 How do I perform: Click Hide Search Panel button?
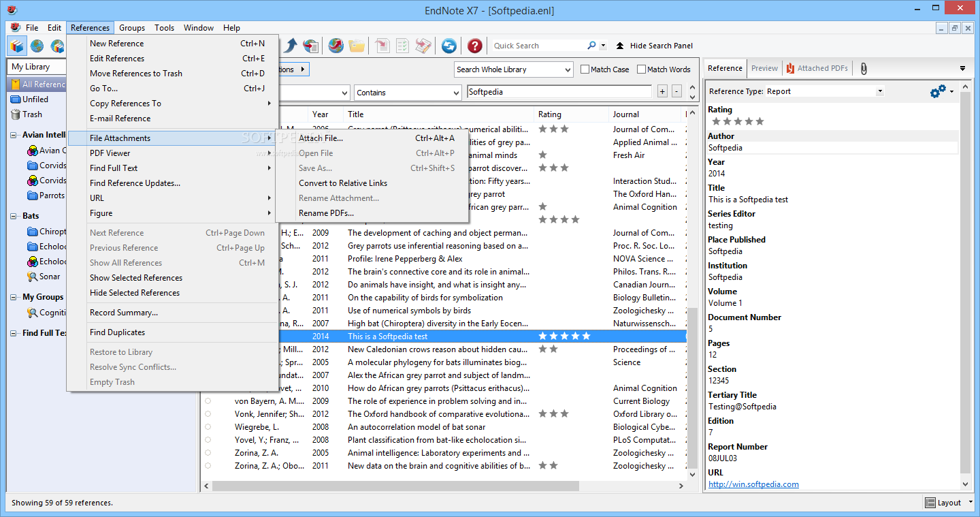pyautogui.click(x=655, y=46)
